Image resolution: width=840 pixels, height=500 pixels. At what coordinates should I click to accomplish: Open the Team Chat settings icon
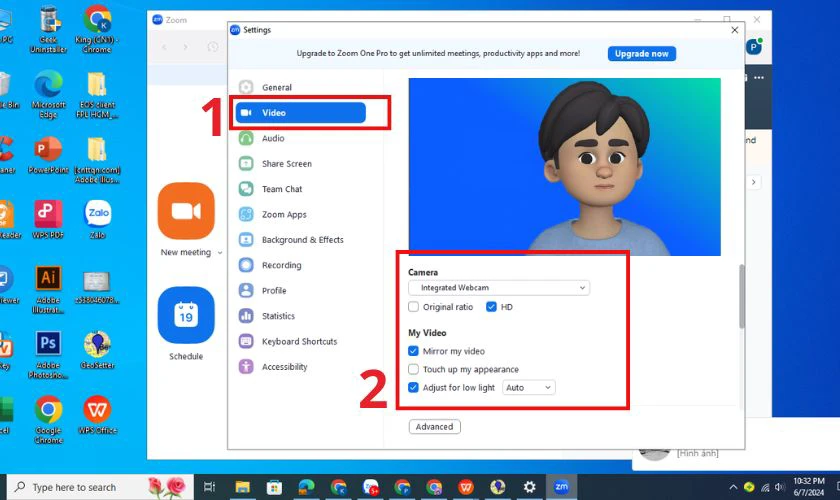click(x=246, y=189)
